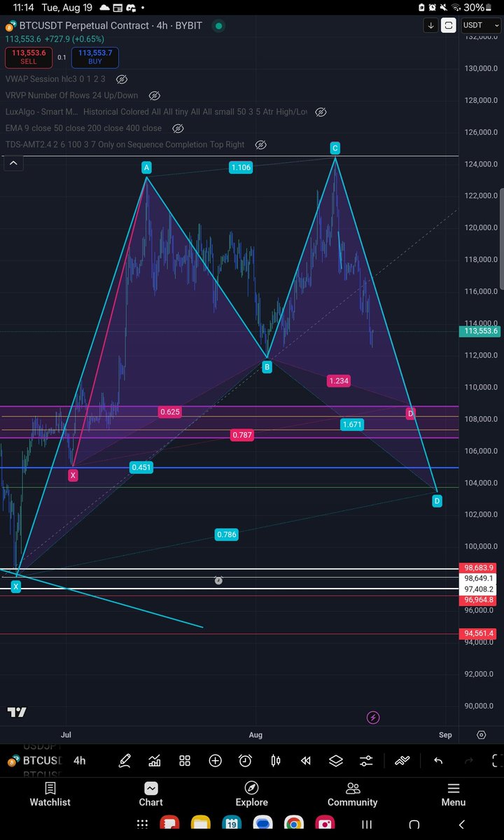
Task: Open the Calendar app showing 19
Action: pyautogui.click(x=231, y=825)
